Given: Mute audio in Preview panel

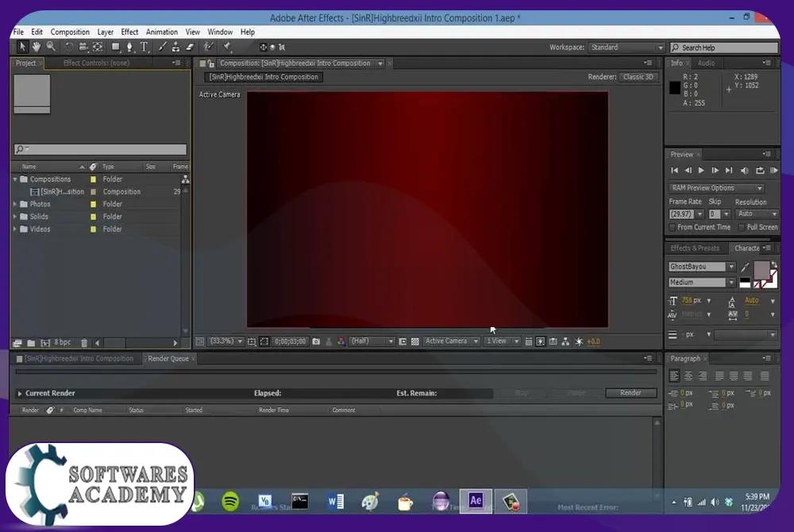Looking at the screenshot, I should pos(745,171).
